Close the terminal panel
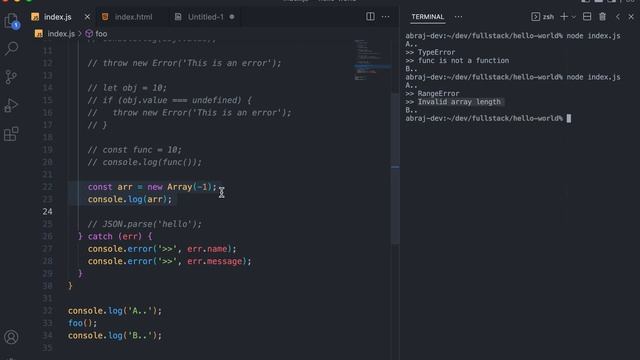The height and width of the screenshot is (360, 640). pos(631,17)
